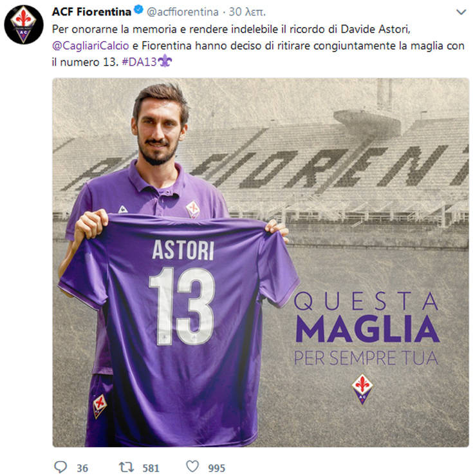Click the tweet timestamp 30 λεπ.
This screenshot has width=473, height=476.
[x=247, y=12]
